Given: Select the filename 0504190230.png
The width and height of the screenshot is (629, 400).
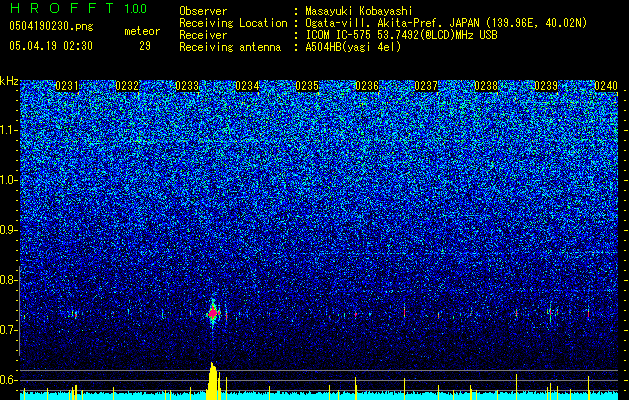Looking at the screenshot, I should (x=51, y=26).
